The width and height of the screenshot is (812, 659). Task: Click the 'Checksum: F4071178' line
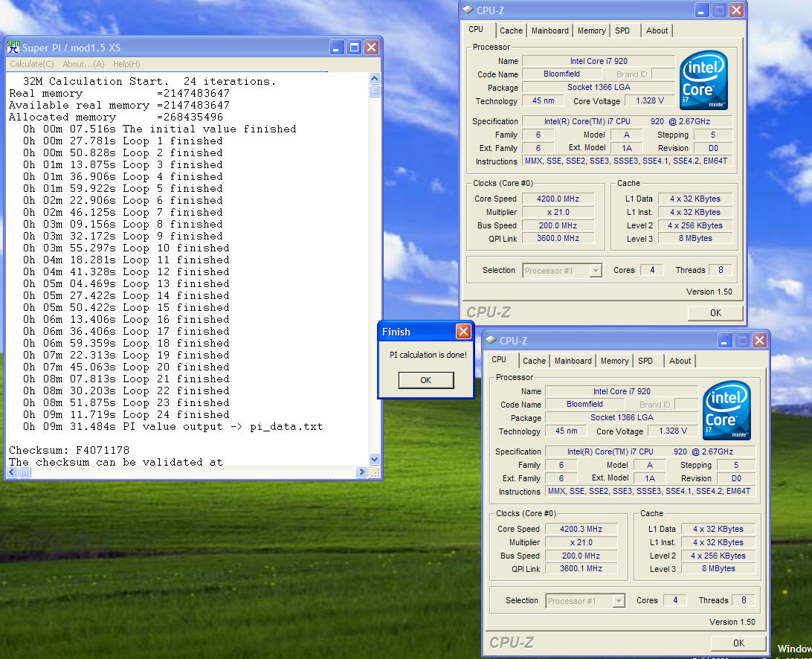(x=69, y=450)
